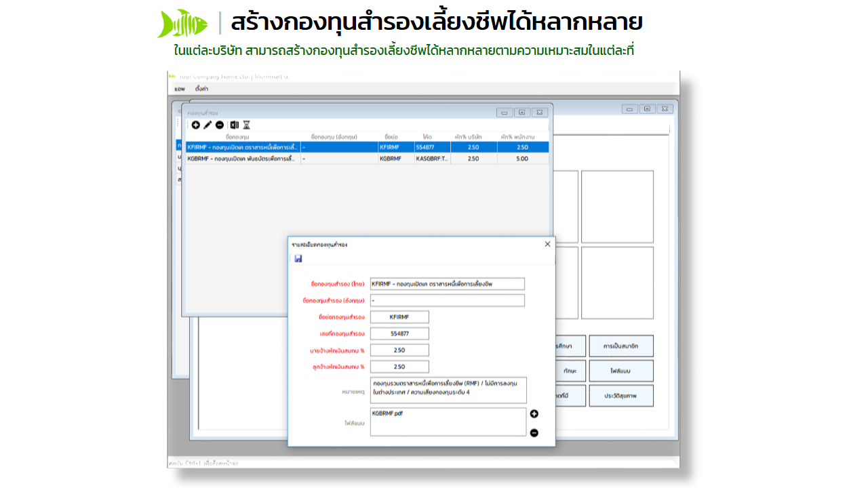The image size is (868, 488).
Task: Close the fund list window
Action: coord(540,113)
